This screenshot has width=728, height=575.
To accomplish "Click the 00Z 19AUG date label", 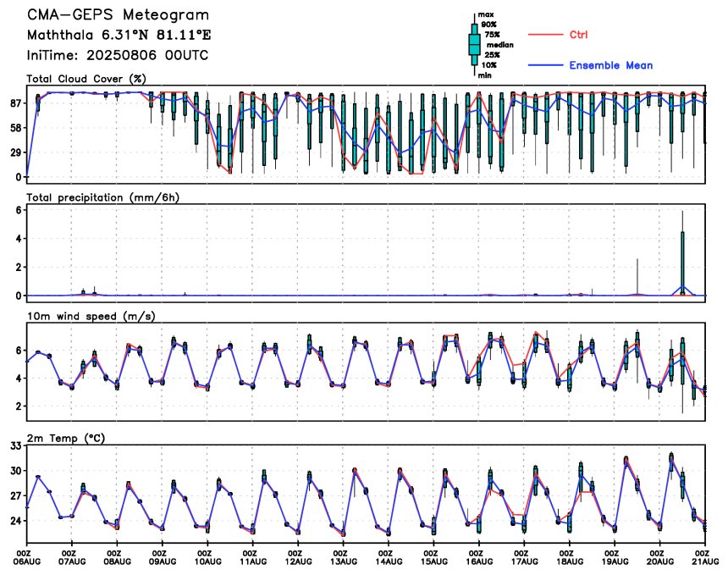I will click(615, 557).
